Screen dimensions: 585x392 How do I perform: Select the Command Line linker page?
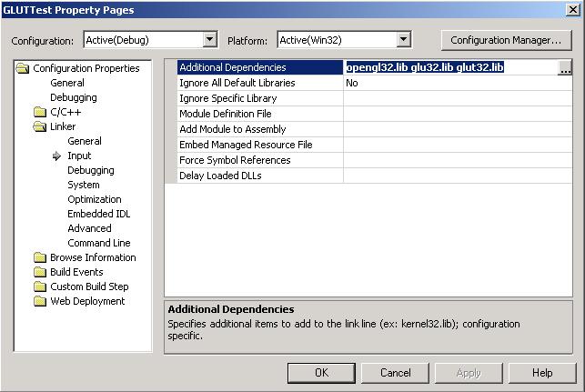point(98,243)
